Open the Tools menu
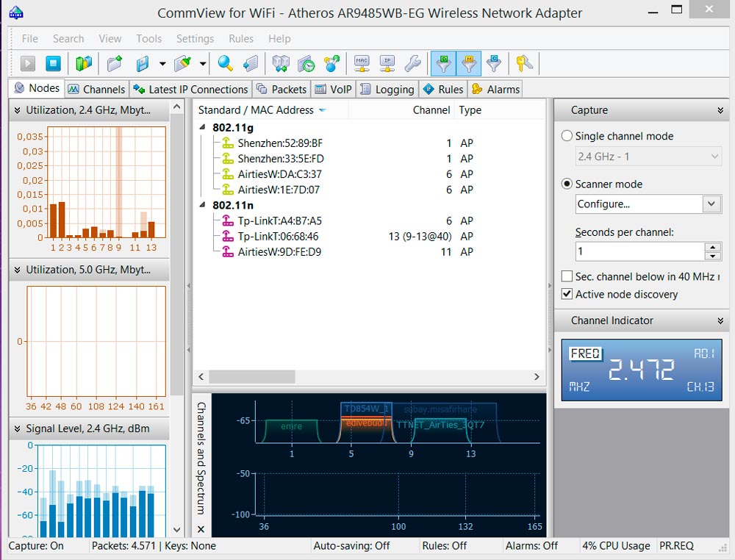Image resolution: width=735 pixels, height=560 pixels. pyautogui.click(x=149, y=38)
